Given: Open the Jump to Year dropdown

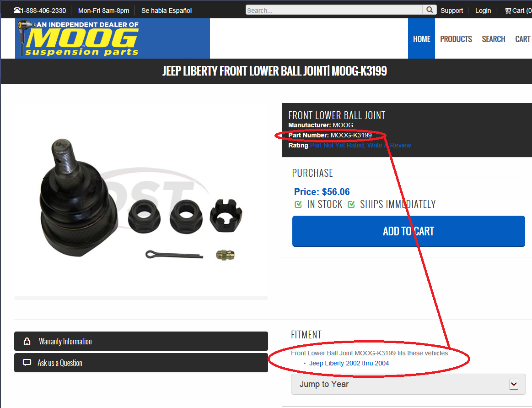Looking at the screenshot, I should pyautogui.click(x=408, y=384).
